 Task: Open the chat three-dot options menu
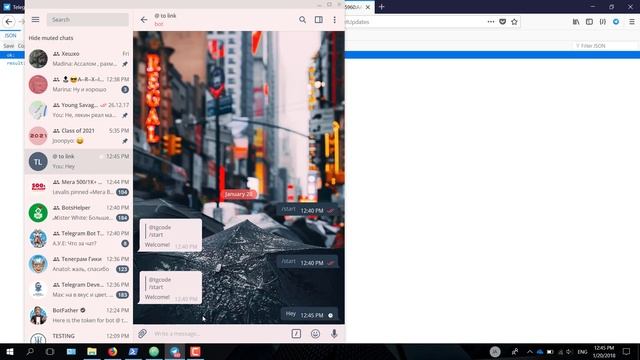coord(335,20)
